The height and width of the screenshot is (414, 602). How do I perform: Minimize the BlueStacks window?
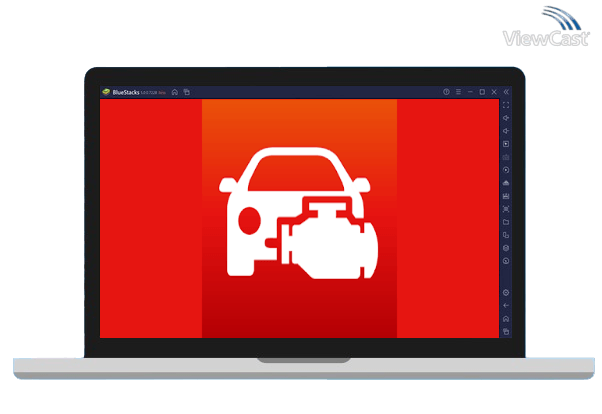[470, 92]
